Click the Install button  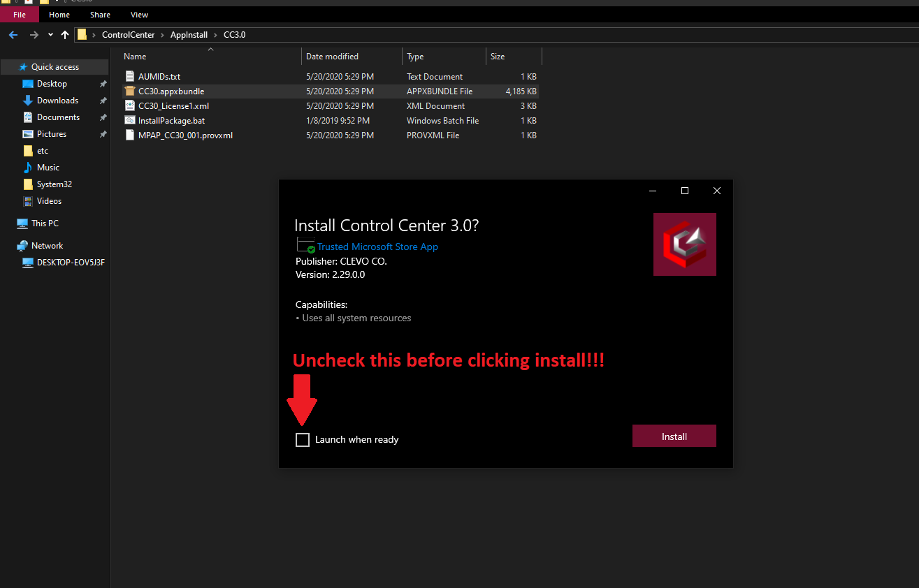(x=674, y=436)
